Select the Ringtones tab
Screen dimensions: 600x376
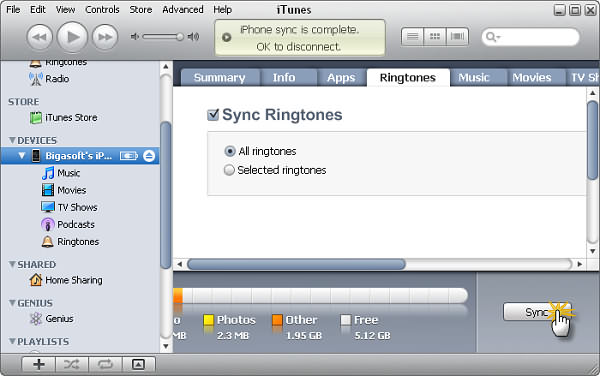(408, 78)
